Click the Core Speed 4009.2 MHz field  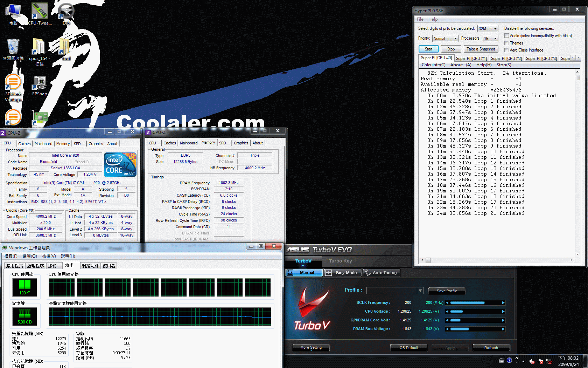[x=46, y=216]
